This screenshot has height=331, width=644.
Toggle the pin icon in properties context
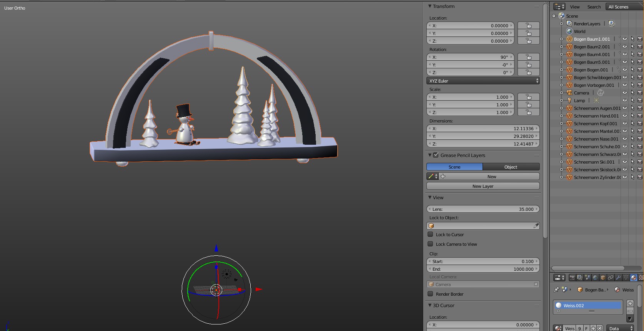[x=556, y=290]
